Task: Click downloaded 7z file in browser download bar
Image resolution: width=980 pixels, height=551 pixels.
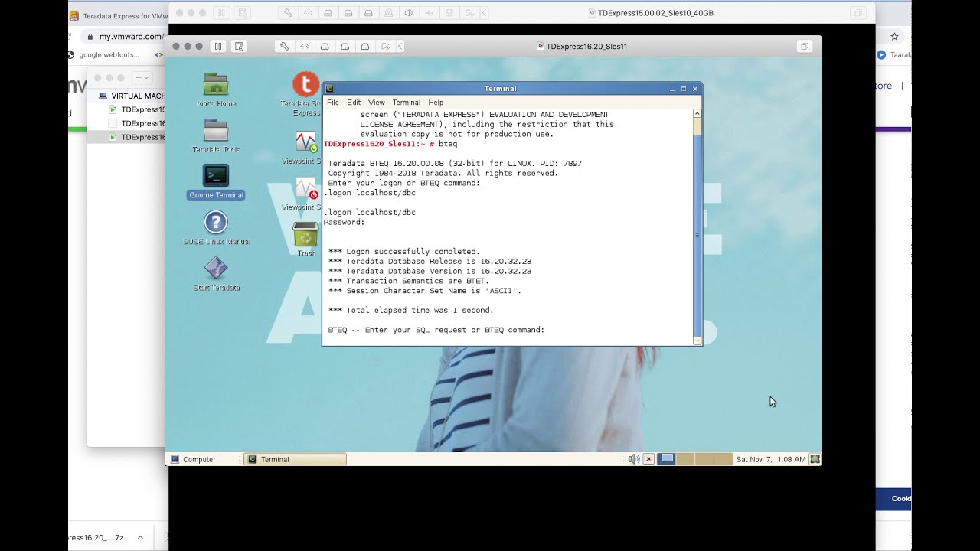Action: click(x=96, y=537)
